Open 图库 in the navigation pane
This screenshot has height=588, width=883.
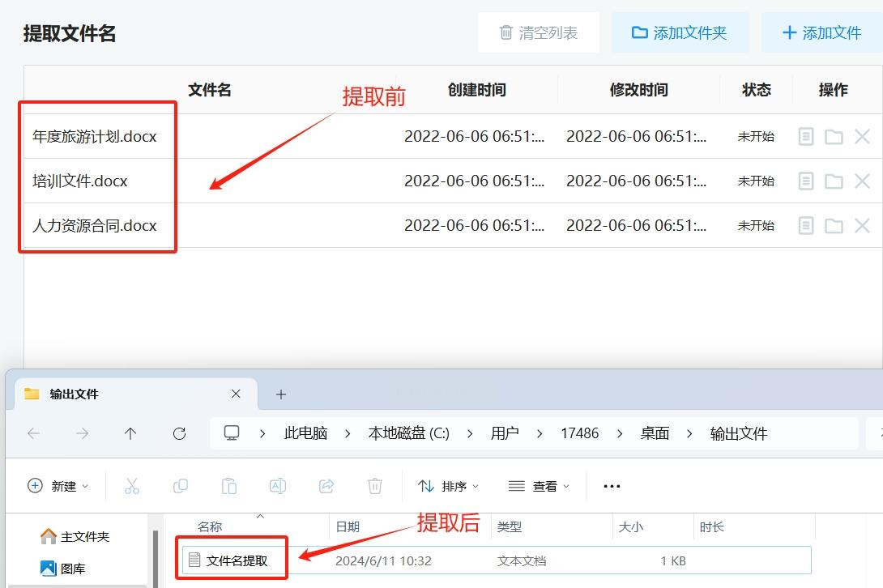click(x=63, y=569)
